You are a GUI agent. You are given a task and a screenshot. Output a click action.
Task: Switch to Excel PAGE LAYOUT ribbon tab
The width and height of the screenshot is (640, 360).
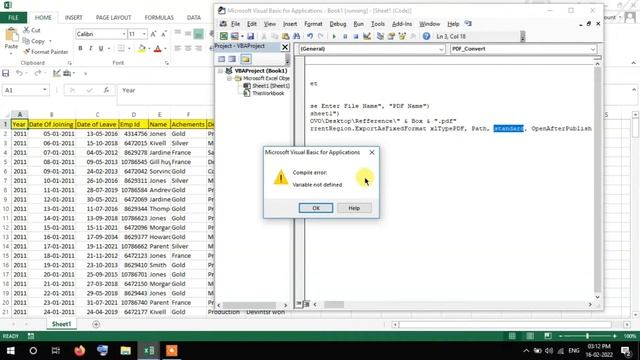(x=113, y=18)
